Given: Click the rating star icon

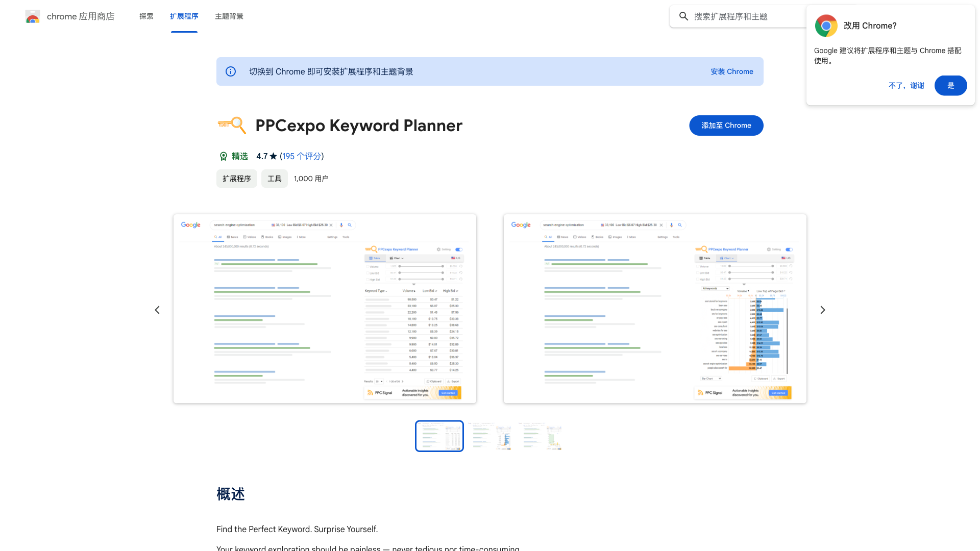Looking at the screenshot, I should coord(273,156).
